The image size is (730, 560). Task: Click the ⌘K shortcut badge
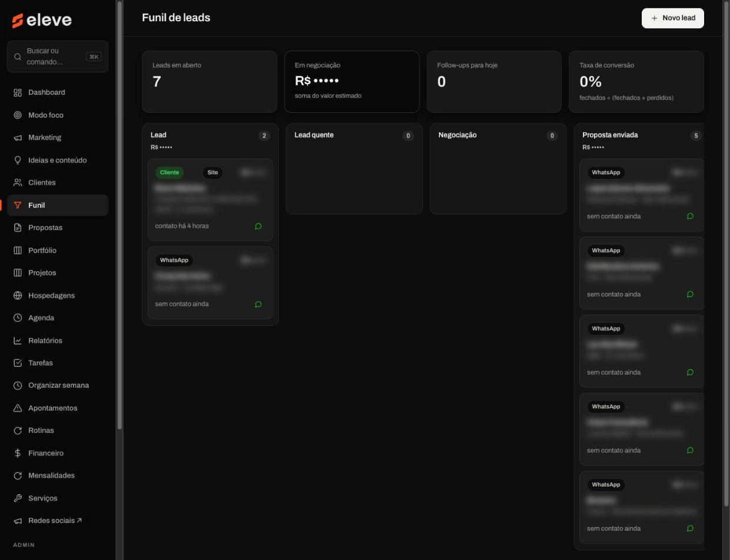(x=94, y=56)
